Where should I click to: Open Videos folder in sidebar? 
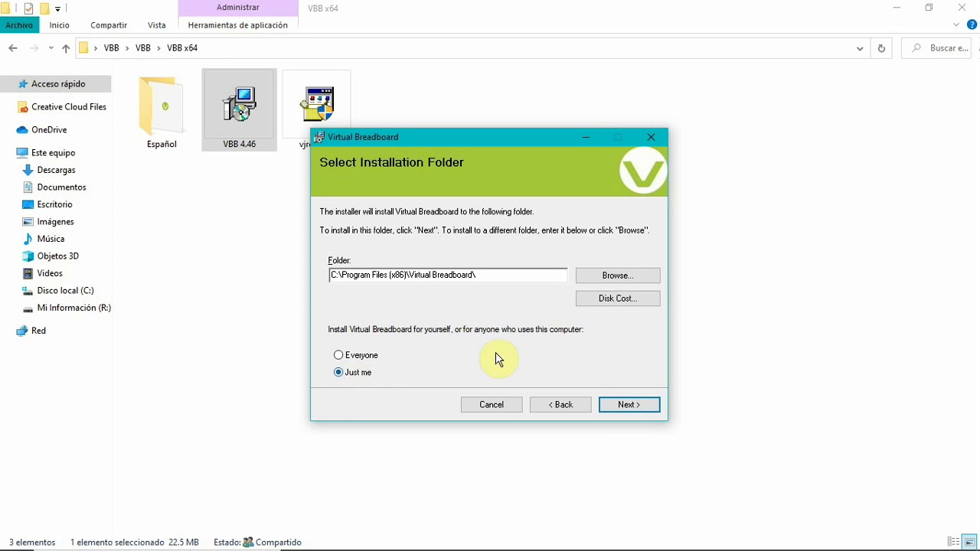coord(50,273)
